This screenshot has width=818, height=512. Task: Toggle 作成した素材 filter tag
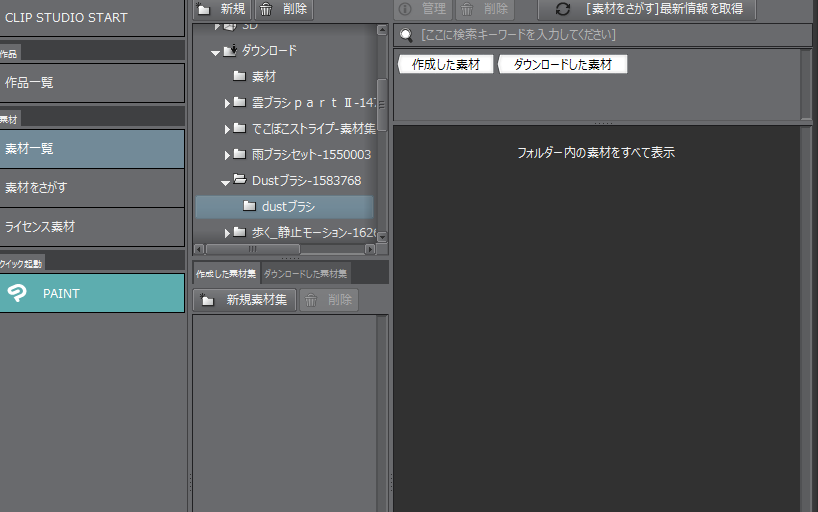point(446,65)
